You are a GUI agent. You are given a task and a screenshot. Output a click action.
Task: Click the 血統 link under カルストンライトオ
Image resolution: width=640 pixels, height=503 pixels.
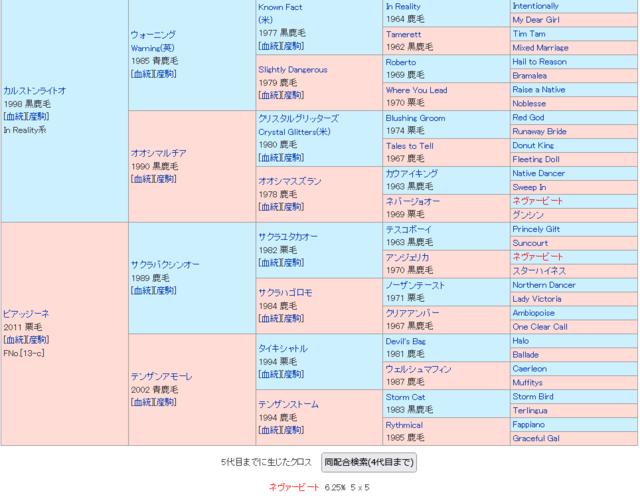point(16,116)
